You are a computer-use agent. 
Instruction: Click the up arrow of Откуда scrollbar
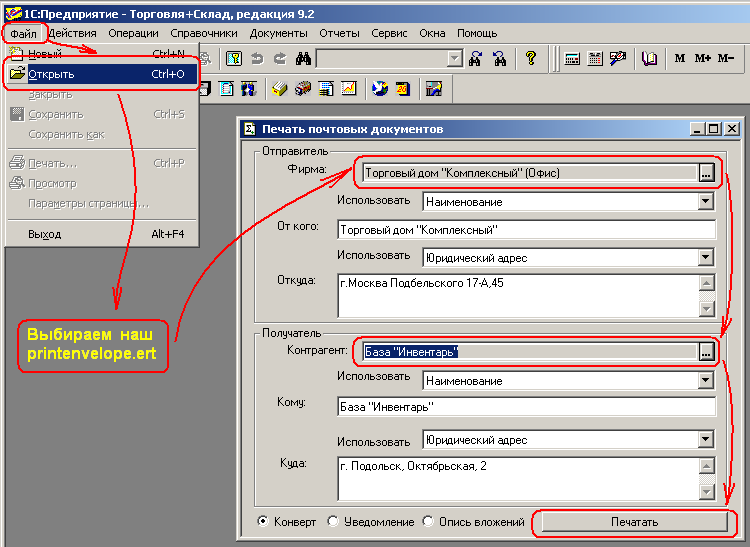(706, 282)
